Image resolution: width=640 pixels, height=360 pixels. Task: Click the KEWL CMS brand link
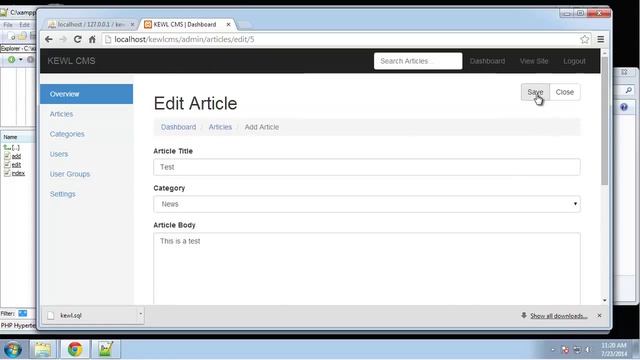pos(71,61)
